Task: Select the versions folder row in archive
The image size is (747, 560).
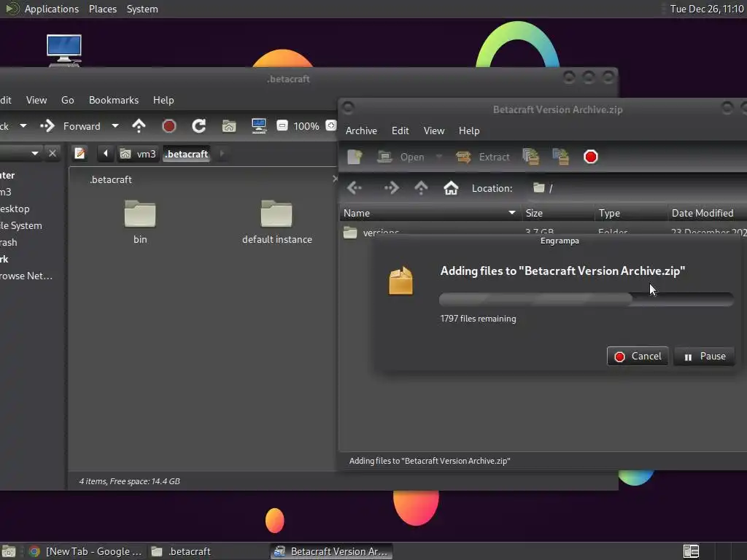Action: (x=543, y=231)
